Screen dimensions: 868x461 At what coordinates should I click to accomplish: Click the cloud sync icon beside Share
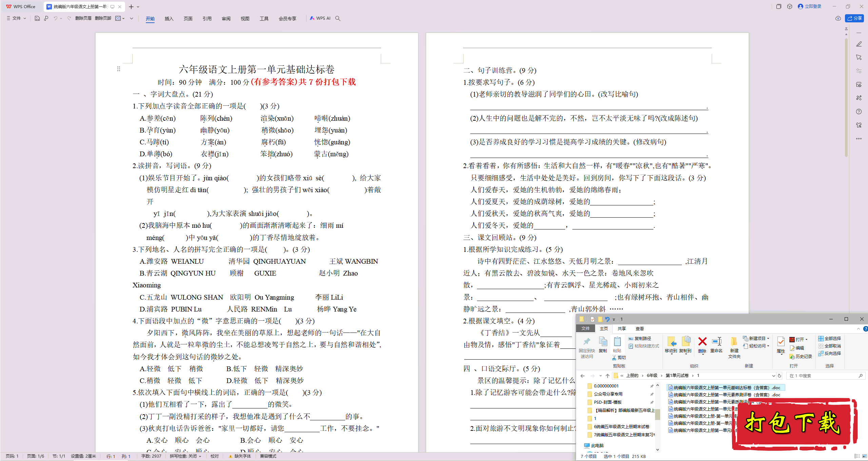838,18
